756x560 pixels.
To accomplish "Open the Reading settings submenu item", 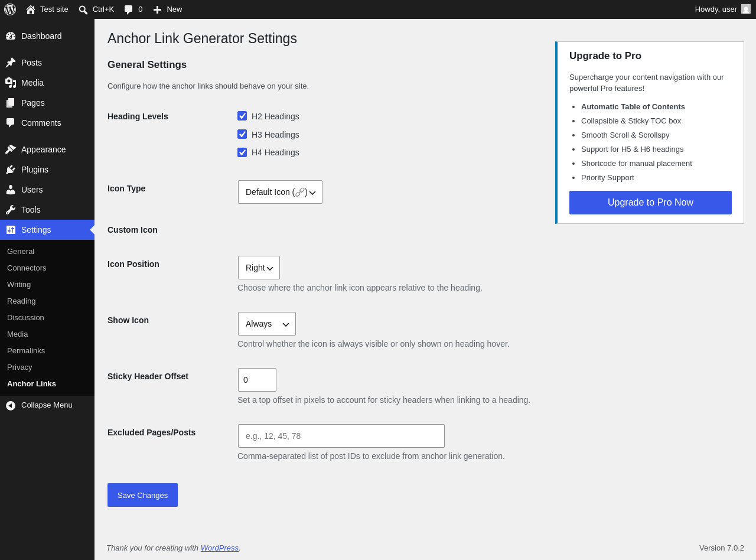I will [21, 301].
